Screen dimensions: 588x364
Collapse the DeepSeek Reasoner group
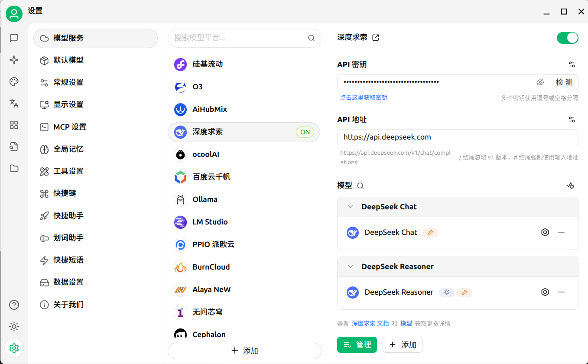pos(351,267)
